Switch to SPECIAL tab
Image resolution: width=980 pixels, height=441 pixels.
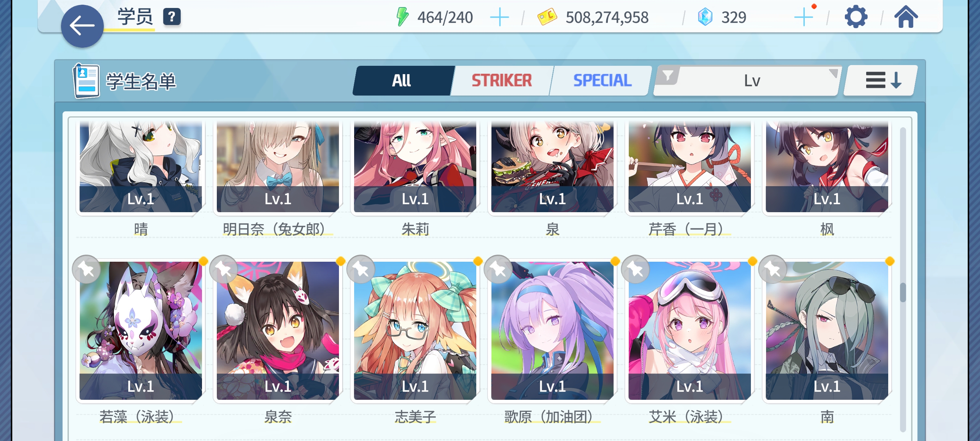pos(602,81)
